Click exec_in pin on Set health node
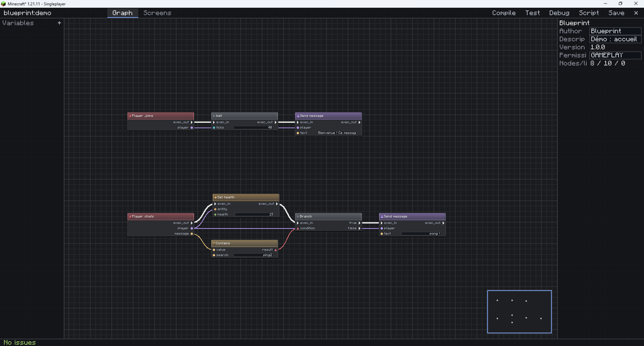The height and width of the screenshot is (346, 644). [x=215, y=204]
